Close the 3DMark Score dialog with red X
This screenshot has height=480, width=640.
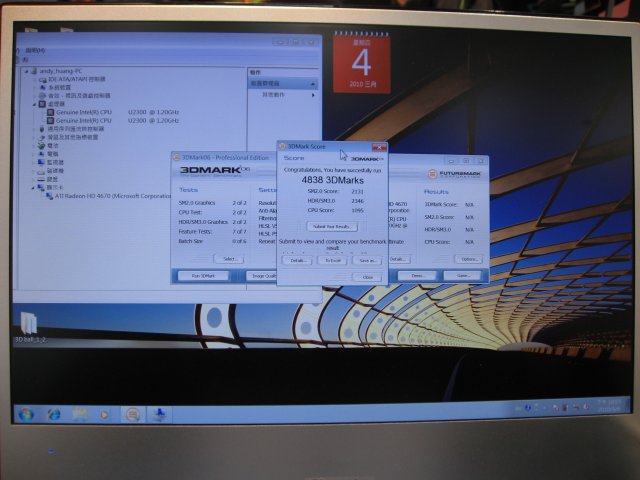379,147
